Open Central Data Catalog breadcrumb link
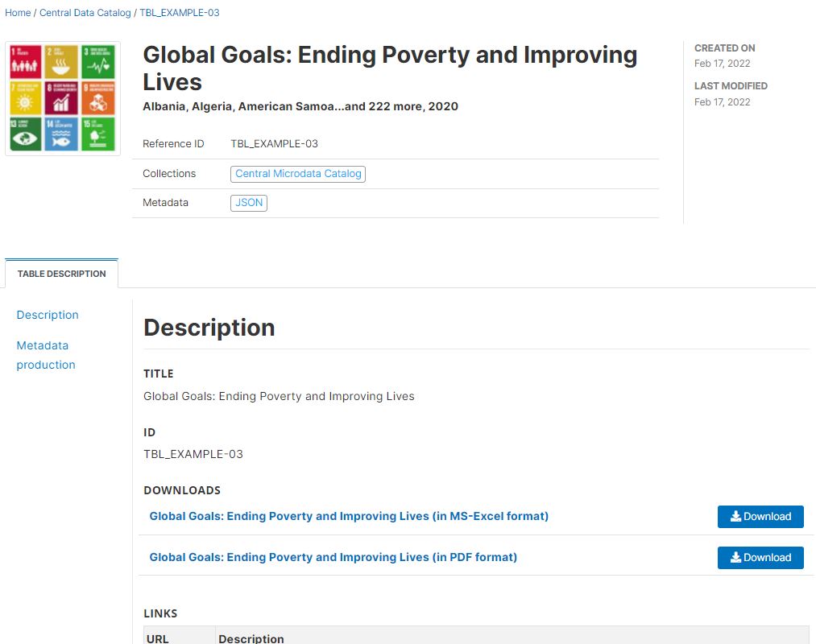Image resolution: width=816 pixels, height=644 pixels. (85, 13)
